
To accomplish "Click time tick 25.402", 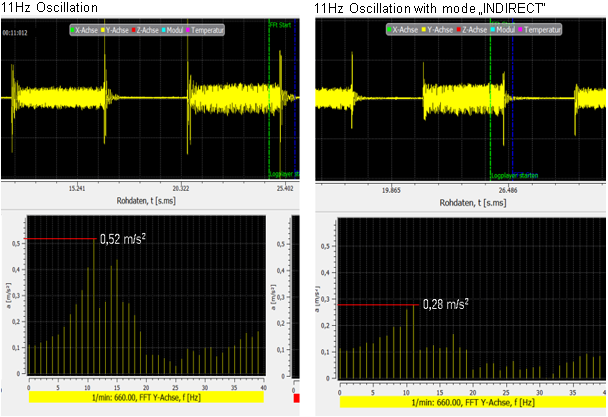I will coord(285,189).
